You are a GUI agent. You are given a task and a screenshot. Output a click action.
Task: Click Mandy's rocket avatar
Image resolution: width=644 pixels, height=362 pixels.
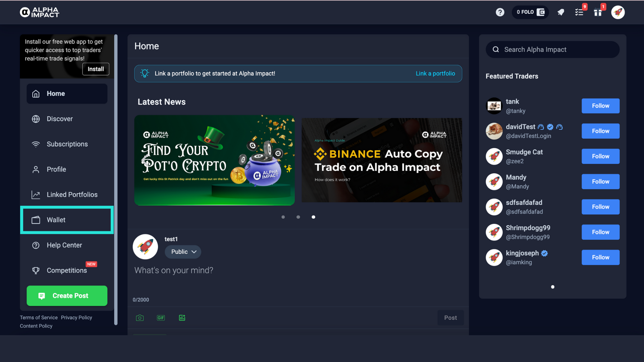pos(494,182)
